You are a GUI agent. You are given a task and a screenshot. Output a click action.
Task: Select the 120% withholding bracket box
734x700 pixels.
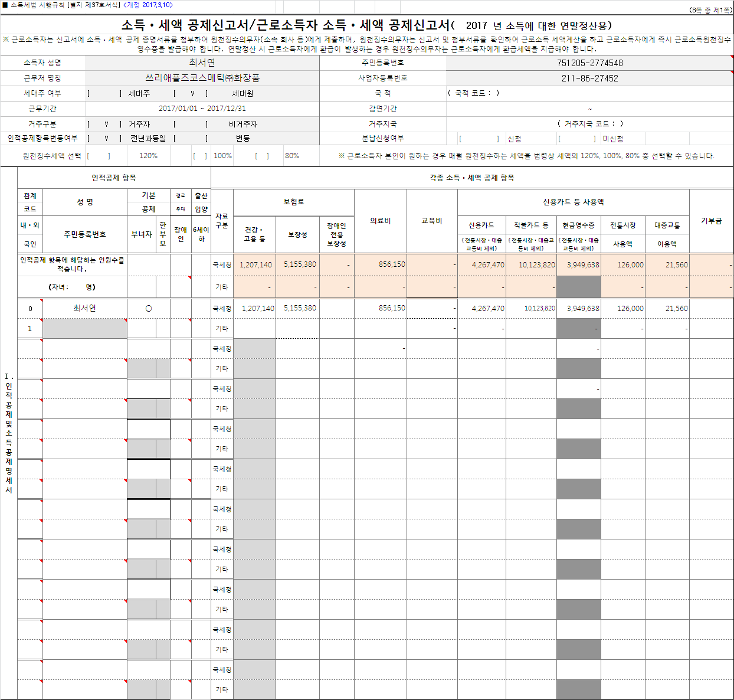99,156
